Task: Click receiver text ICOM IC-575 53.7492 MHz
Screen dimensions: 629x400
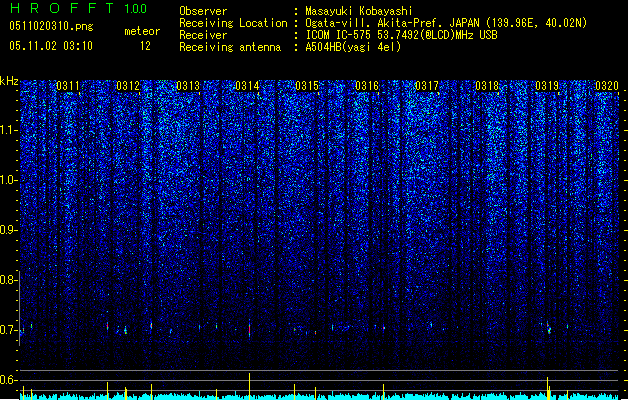Action: pos(401,35)
